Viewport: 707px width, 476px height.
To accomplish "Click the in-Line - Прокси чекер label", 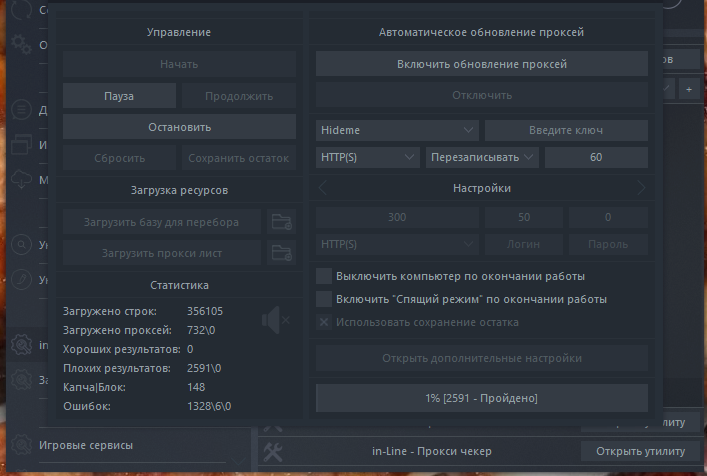I will (432, 451).
